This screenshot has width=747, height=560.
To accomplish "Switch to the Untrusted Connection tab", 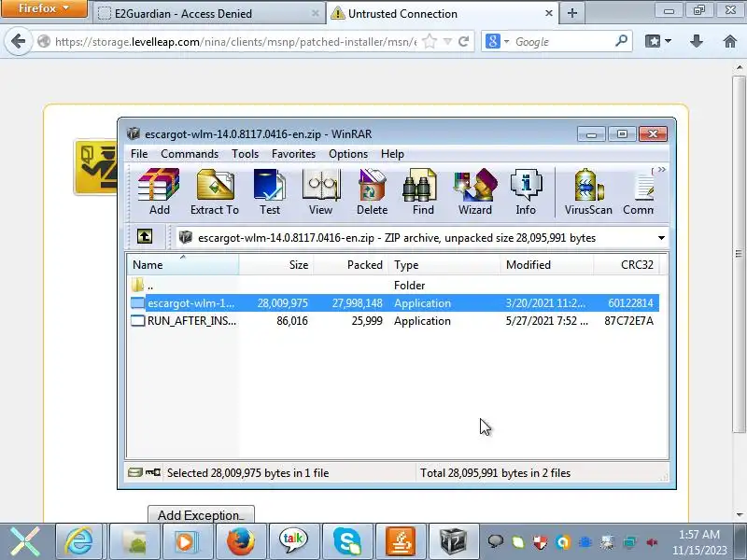I will point(441,14).
